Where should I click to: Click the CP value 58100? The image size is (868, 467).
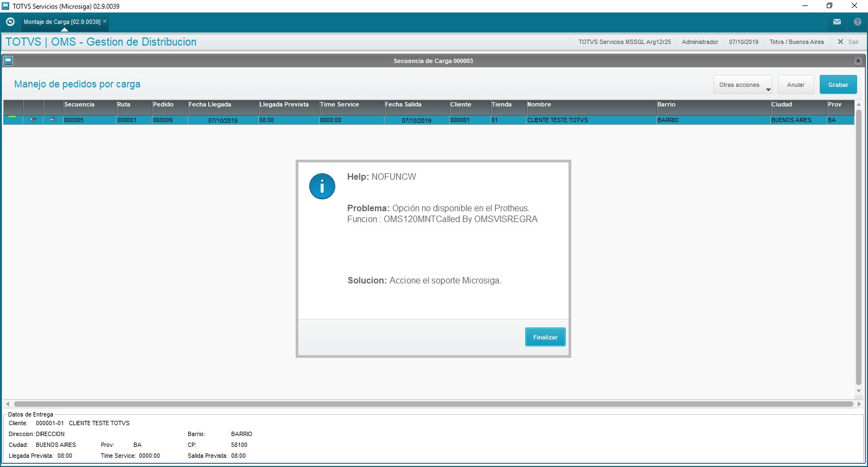(x=239, y=445)
